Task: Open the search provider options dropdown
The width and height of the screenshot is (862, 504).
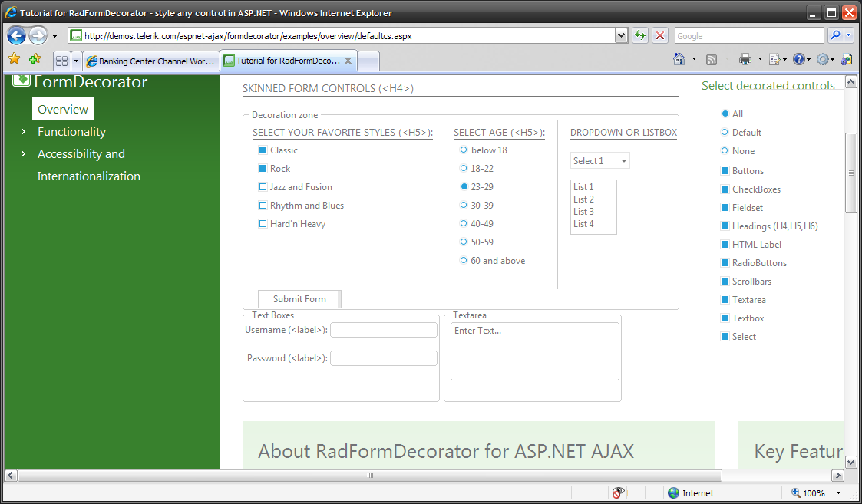Action: [849, 35]
